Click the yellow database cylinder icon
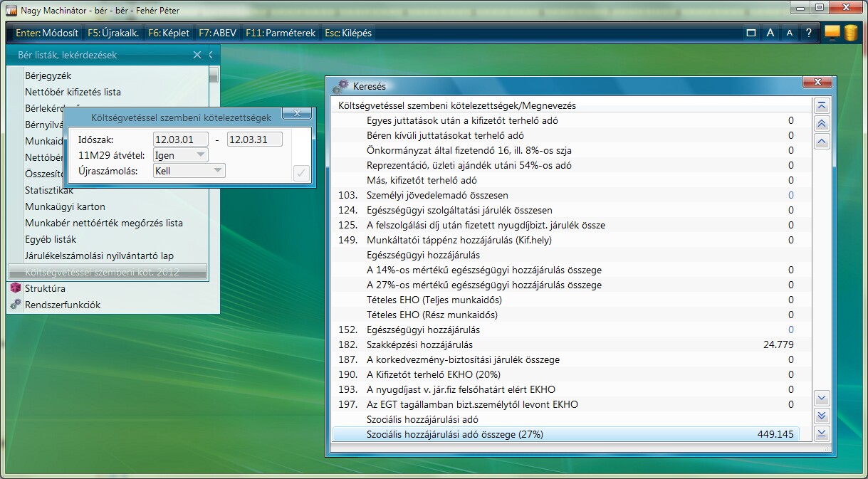This screenshot has height=479, width=868. 850,33
